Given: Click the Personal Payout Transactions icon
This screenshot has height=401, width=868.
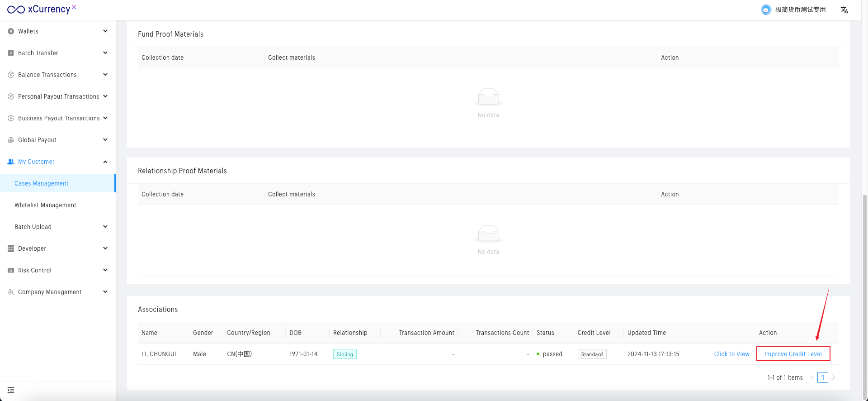Looking at the screenshot, I should click(11, 96).
